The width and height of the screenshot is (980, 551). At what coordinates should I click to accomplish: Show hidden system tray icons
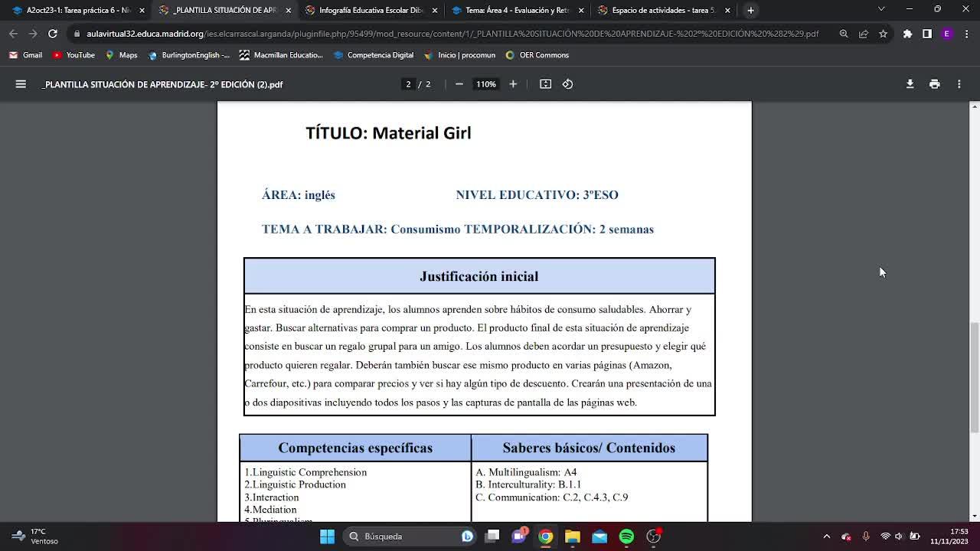coord(826,536)
